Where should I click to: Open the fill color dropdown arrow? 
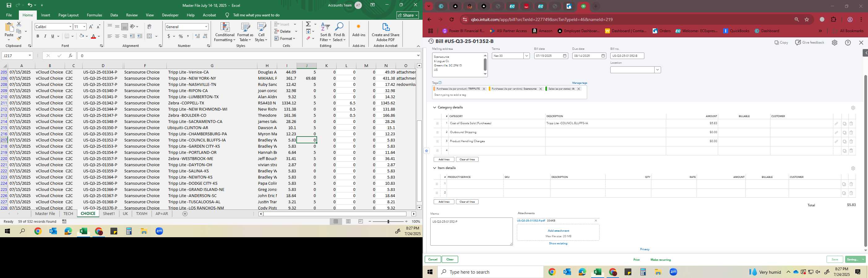[x=87, y=36]
